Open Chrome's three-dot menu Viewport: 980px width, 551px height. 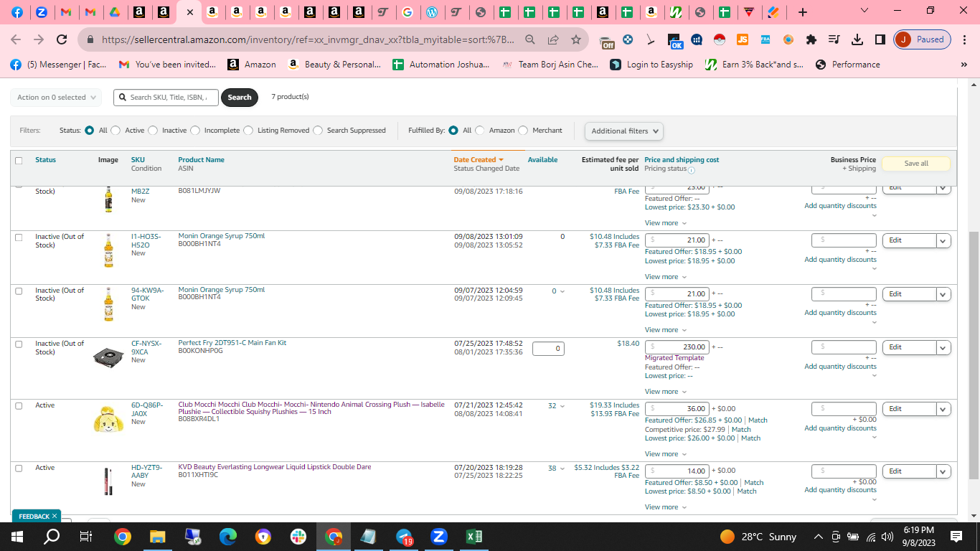[964, 39]
